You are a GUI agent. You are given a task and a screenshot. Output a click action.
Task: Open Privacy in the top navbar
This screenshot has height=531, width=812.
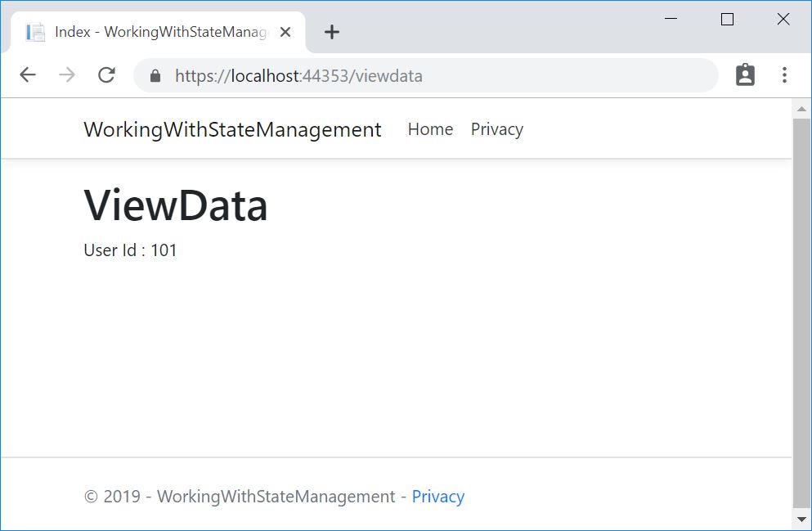coord(496,129)
